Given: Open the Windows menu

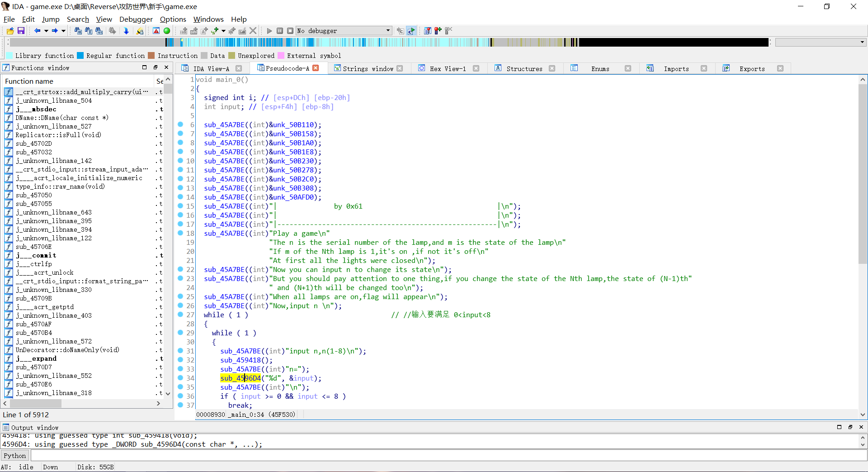Looking at the screenshot, I should 208,19.
